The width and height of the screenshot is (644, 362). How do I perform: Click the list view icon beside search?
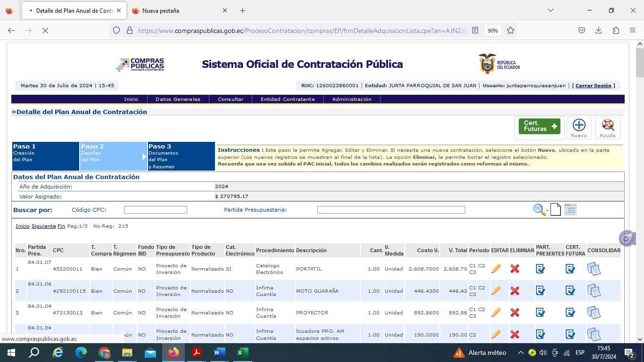coord(570,210)
